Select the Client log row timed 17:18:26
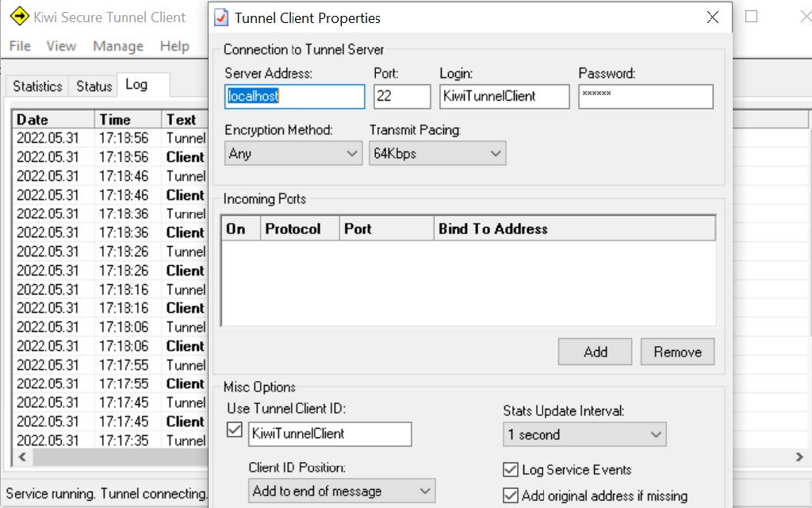 tap(110, 271)
